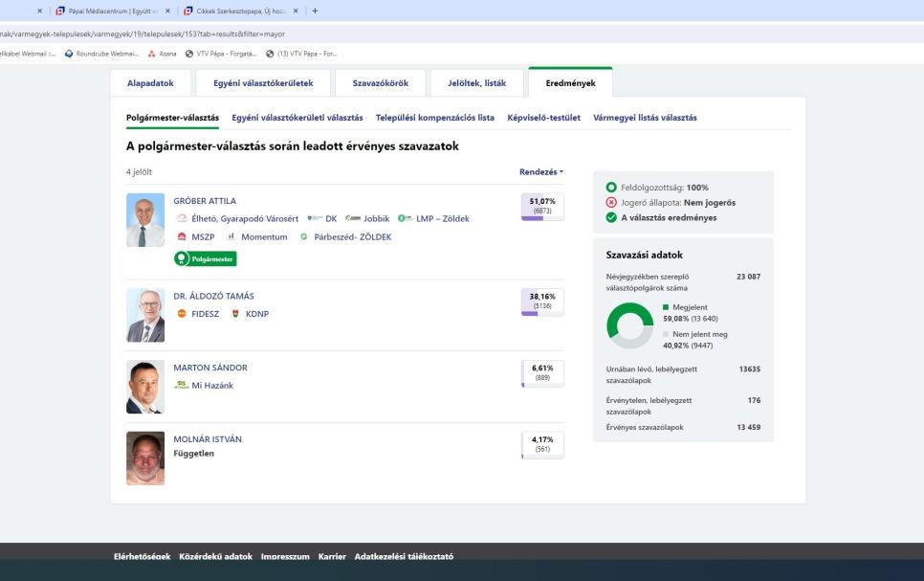Click the Mi Hazánk party logo
Screen dimensions: 924x581
(x=180, y=385)
